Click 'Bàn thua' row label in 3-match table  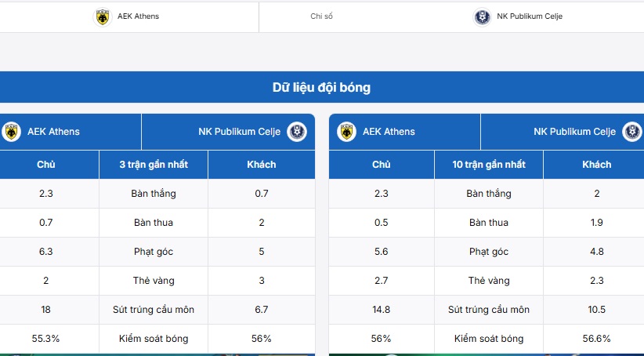154,223
